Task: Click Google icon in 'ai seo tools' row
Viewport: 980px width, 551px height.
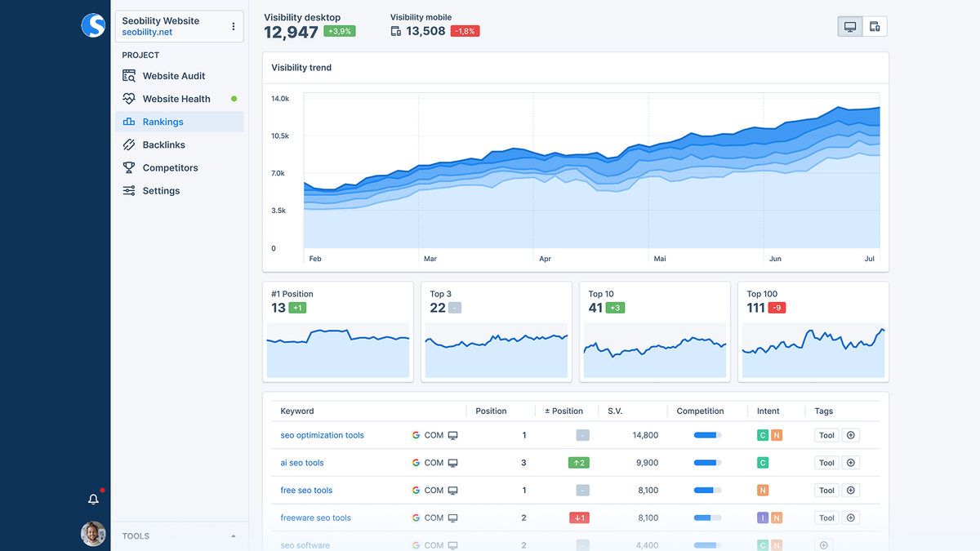Action: pyautogui.click(x=416, y=463)
